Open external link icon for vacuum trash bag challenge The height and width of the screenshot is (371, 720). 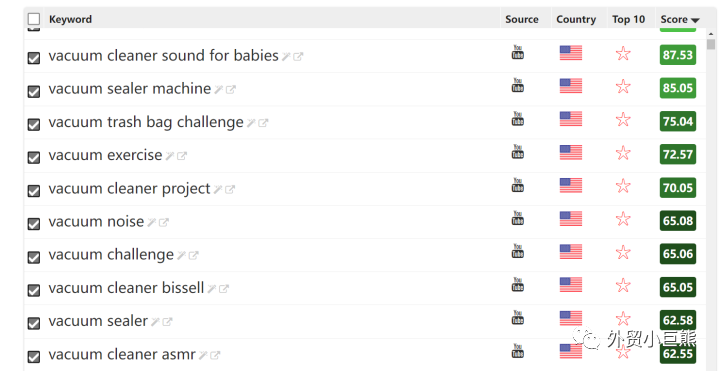[x=263, y=123]
